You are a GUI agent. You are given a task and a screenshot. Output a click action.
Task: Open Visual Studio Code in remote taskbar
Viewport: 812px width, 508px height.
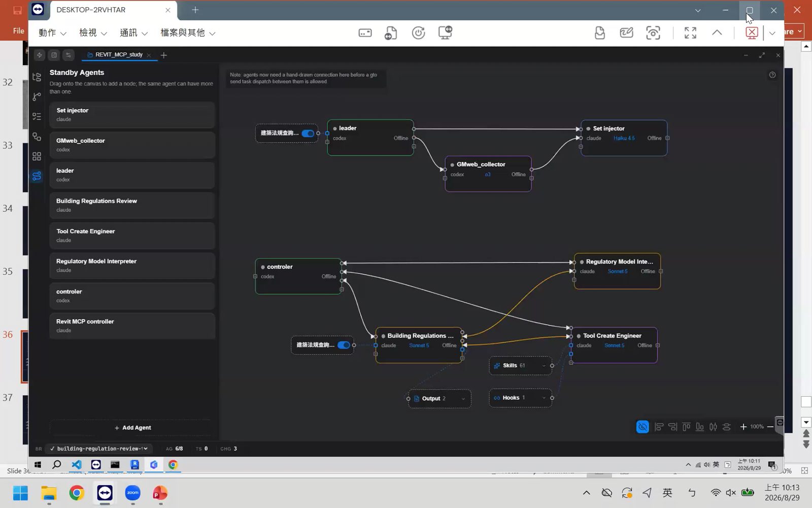[76, 464]
